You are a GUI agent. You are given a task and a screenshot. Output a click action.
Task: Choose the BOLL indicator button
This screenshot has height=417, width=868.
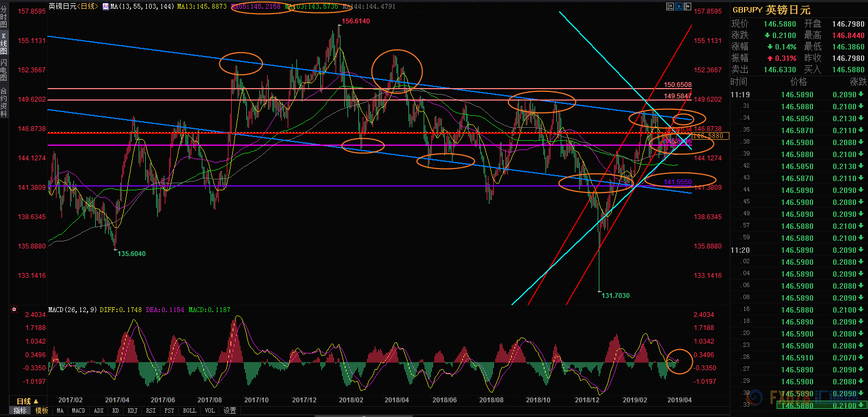(189, 410)
